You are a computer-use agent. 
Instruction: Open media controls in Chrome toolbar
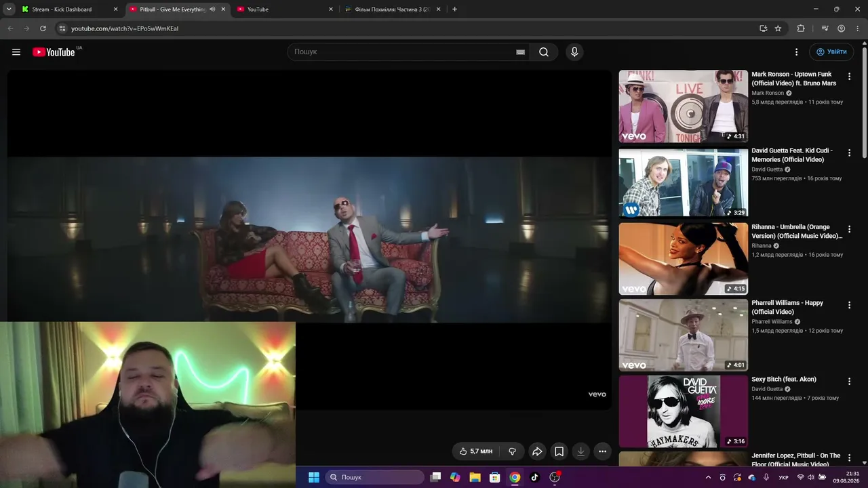(x=825, y=28)
